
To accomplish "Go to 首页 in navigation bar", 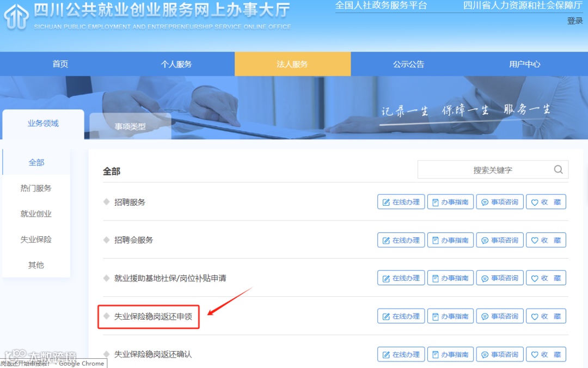I will pos(60,64).
